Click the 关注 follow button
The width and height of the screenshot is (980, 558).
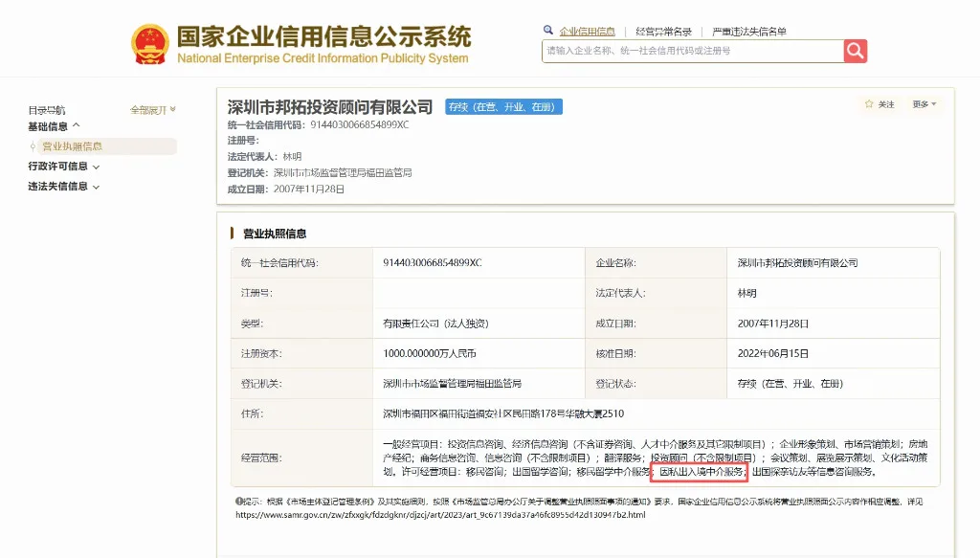tap(880, 104)
